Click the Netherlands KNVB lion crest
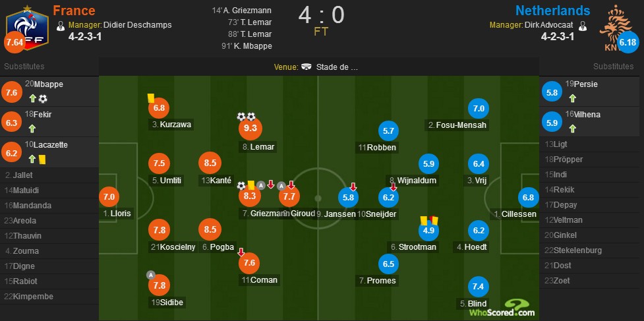 (x=615, y=28)
